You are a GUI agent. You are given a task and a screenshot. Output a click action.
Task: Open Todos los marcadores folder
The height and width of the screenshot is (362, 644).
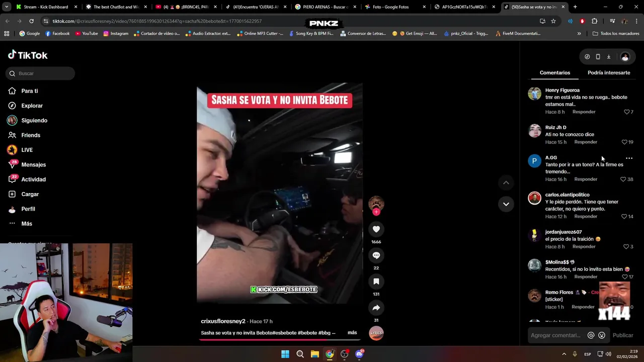(615, 34)
